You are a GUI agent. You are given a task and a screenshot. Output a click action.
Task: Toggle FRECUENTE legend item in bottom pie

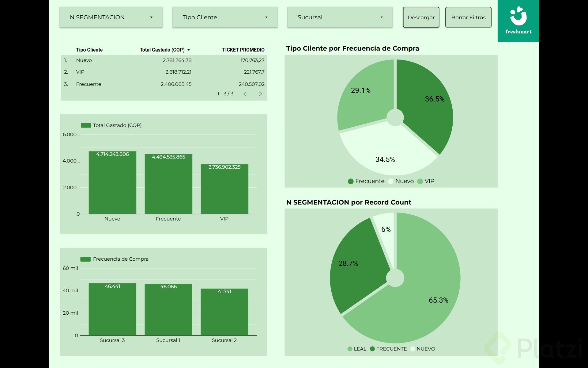(x=391, y=349)
